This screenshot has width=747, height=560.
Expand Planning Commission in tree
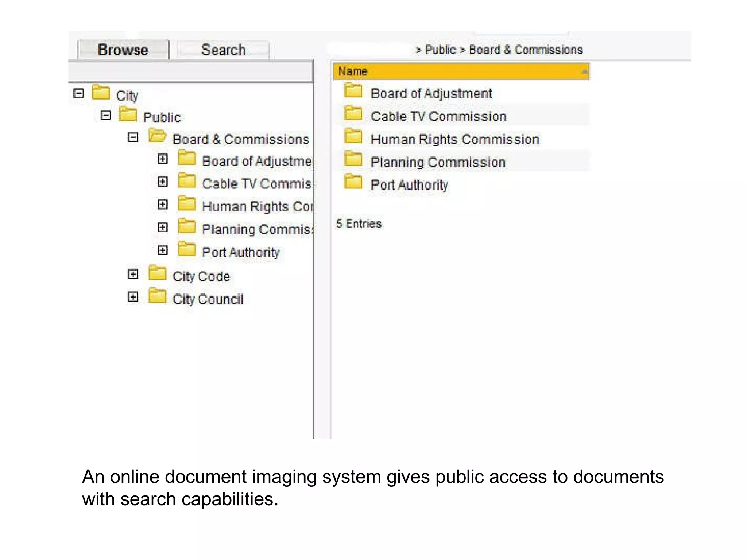[162, 227]
